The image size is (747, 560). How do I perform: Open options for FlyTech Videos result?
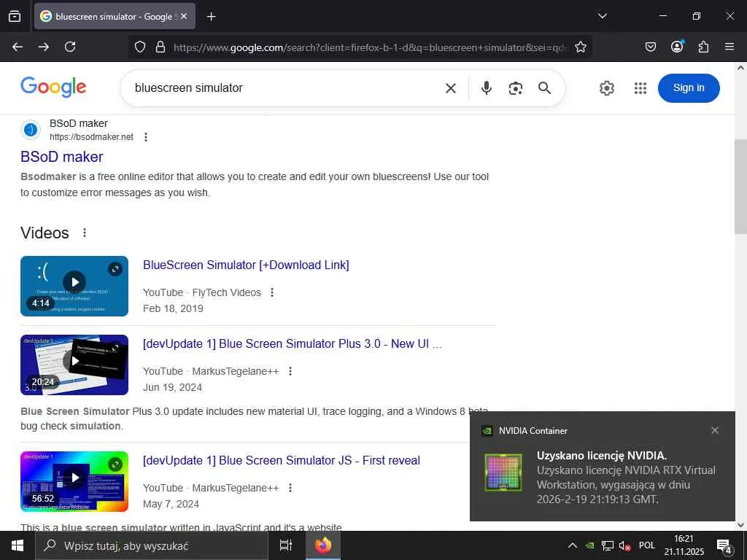[272, 292]
